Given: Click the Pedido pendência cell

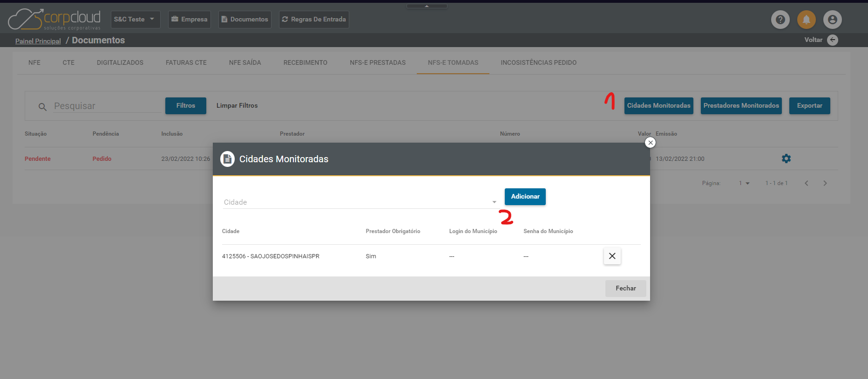Looking at the screenshot, I should [x=102, y=159].
